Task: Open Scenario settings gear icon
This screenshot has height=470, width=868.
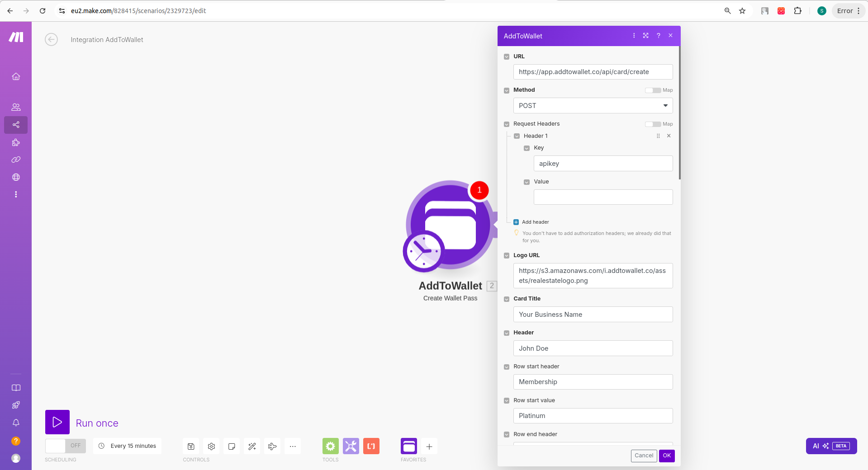Action: (x=211, y=446)
